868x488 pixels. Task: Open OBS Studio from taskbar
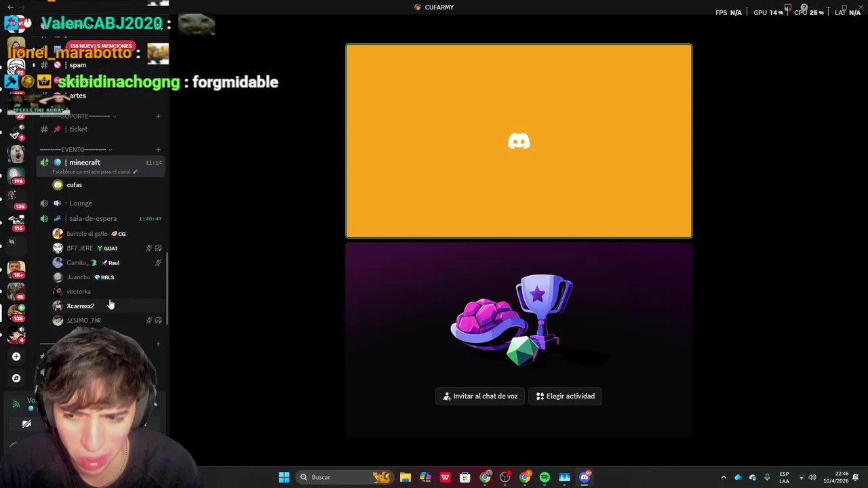505,477
